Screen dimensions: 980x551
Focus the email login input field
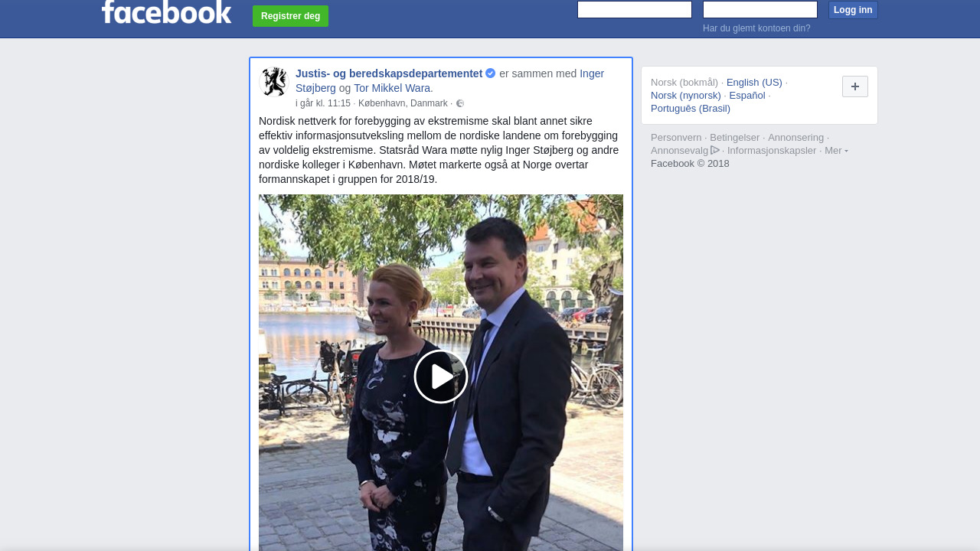tap(634, 10)
